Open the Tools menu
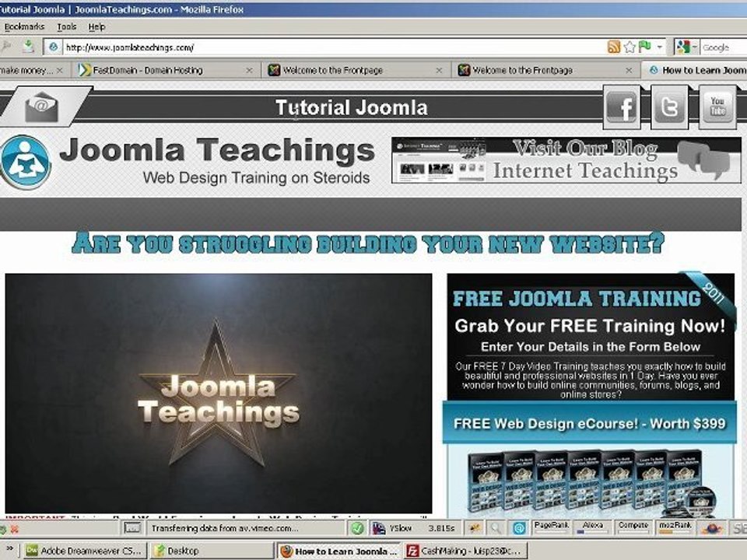The width and height of the screenshot is (747, 560). [67, 26]
